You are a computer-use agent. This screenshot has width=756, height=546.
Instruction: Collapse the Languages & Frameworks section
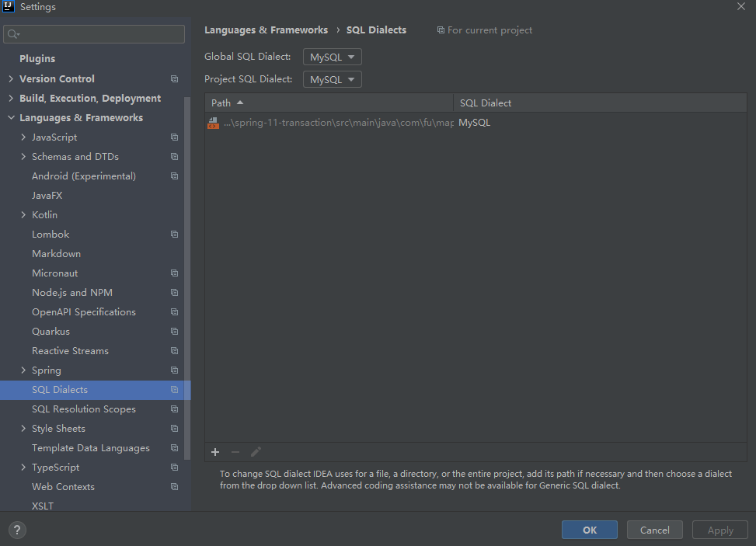pyautogui.click(x=11, y=117)
